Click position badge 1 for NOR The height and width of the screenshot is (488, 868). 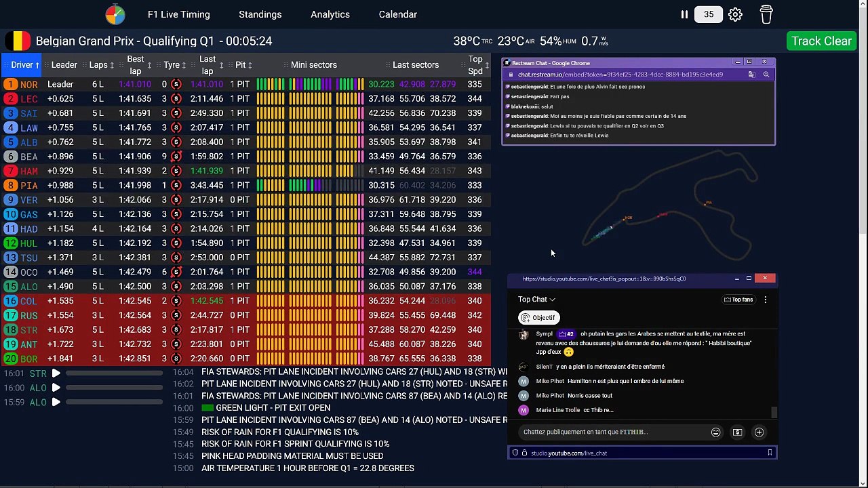tap(10, 85)
